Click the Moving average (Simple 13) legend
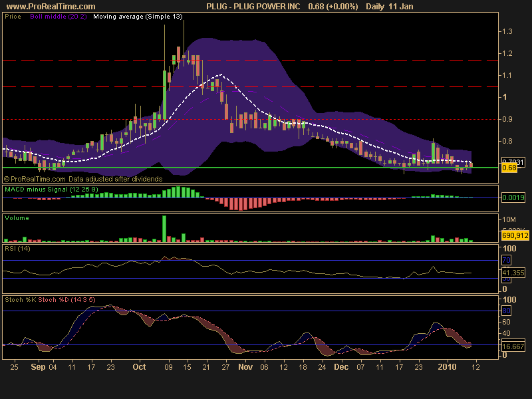 click(138, 16)
